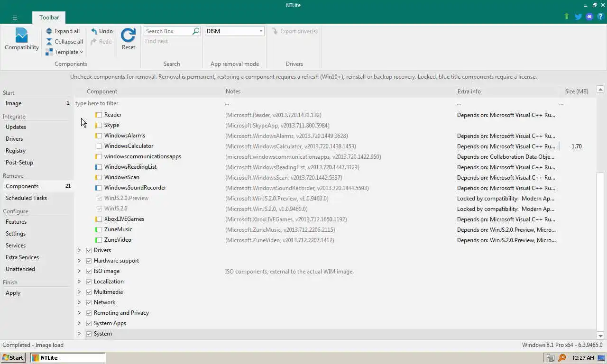Toggle the ZuneMusic checkbox
The height and width of the screenshot is (364, 607).
pyautogui.click(x=99, y=229)
